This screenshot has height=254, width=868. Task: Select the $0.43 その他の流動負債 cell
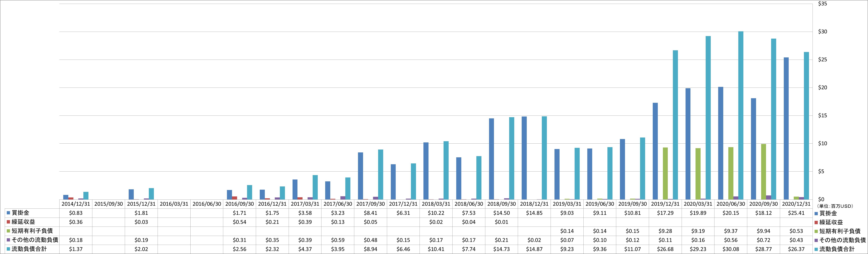(796, 240)
